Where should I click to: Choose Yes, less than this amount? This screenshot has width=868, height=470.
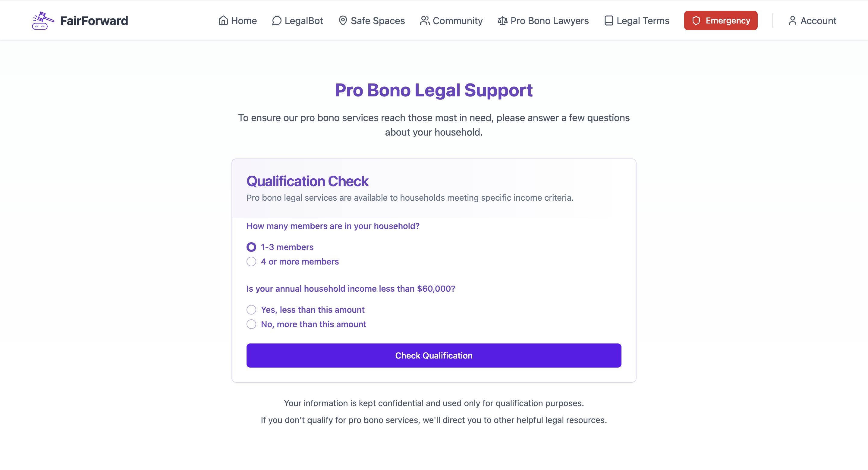[251, 310]
